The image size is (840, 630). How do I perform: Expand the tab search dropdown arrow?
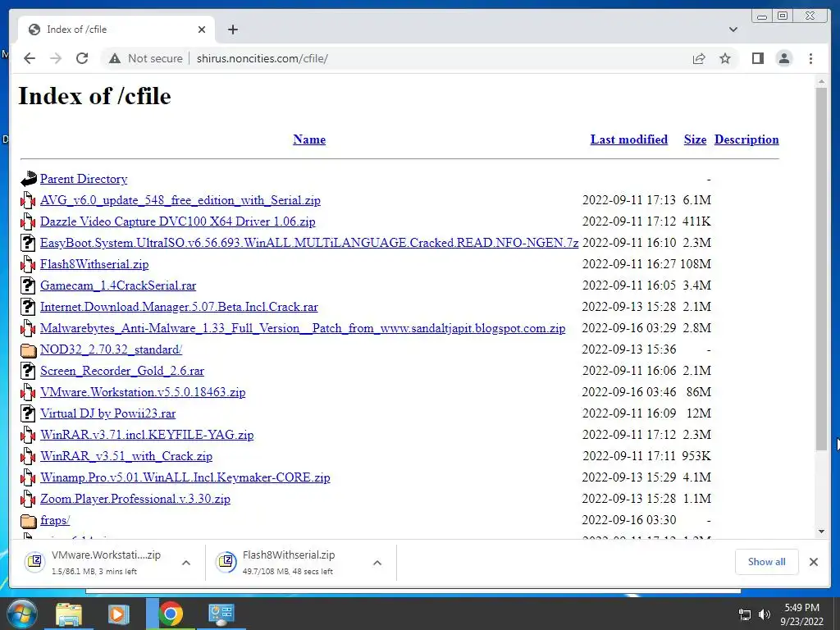(x=733, y=30)
